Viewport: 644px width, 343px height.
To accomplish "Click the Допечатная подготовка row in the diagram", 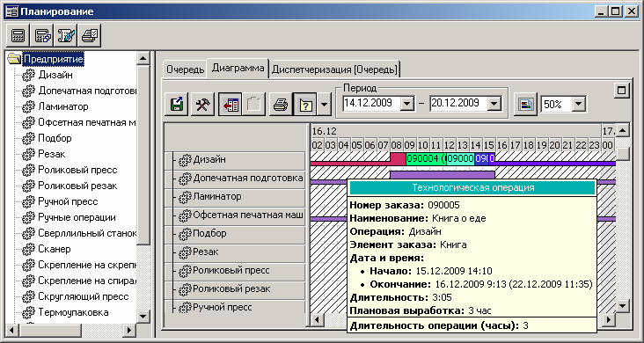I will coord(235,179).
